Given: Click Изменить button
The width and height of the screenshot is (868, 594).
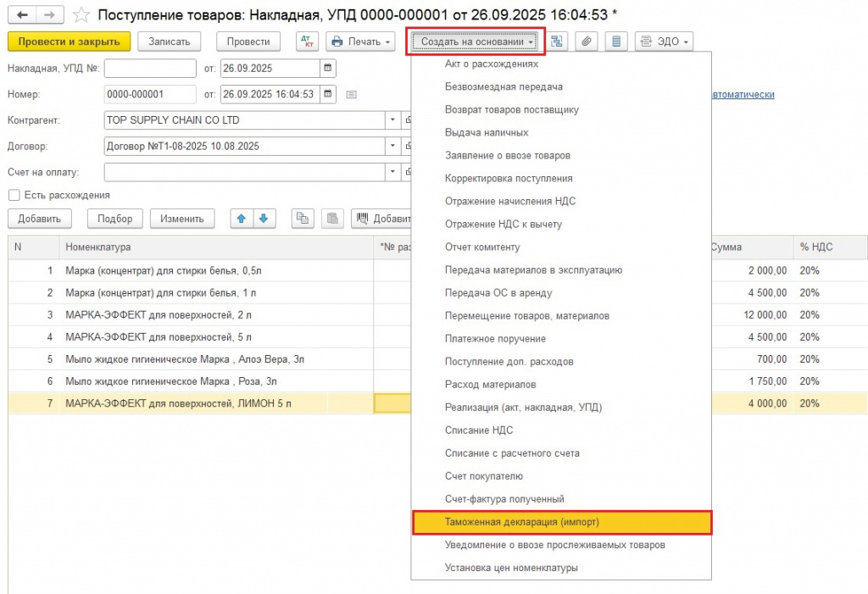Looking at the screenshot, I should pyautogui.click(x=182, y=219).
